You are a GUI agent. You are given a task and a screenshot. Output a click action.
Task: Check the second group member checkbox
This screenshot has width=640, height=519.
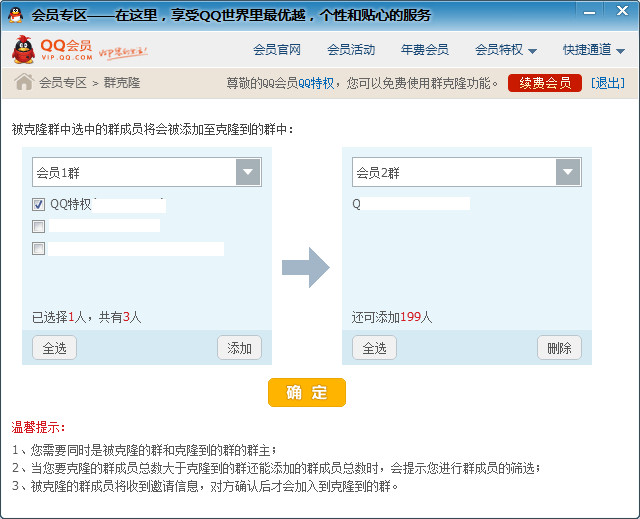coord(39,226)
